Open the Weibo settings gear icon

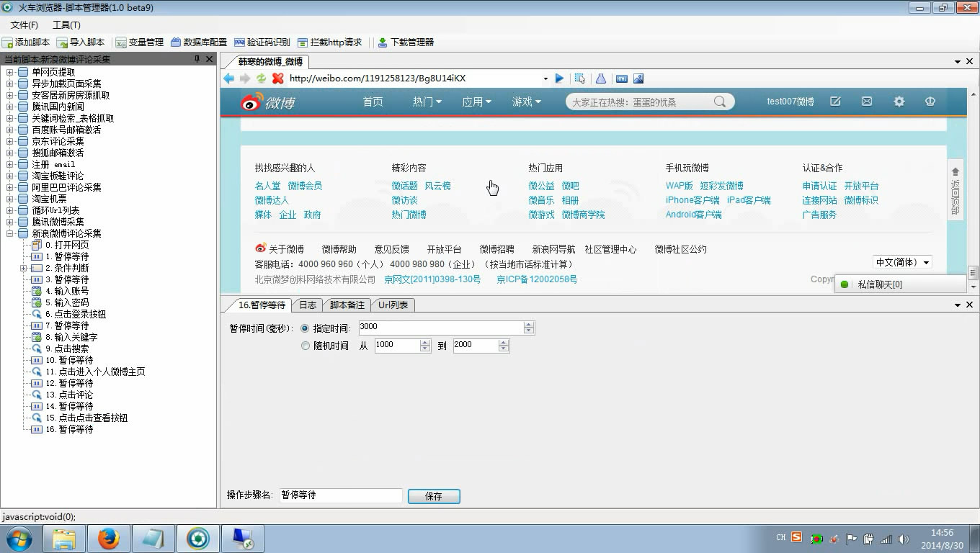(899, 102)
